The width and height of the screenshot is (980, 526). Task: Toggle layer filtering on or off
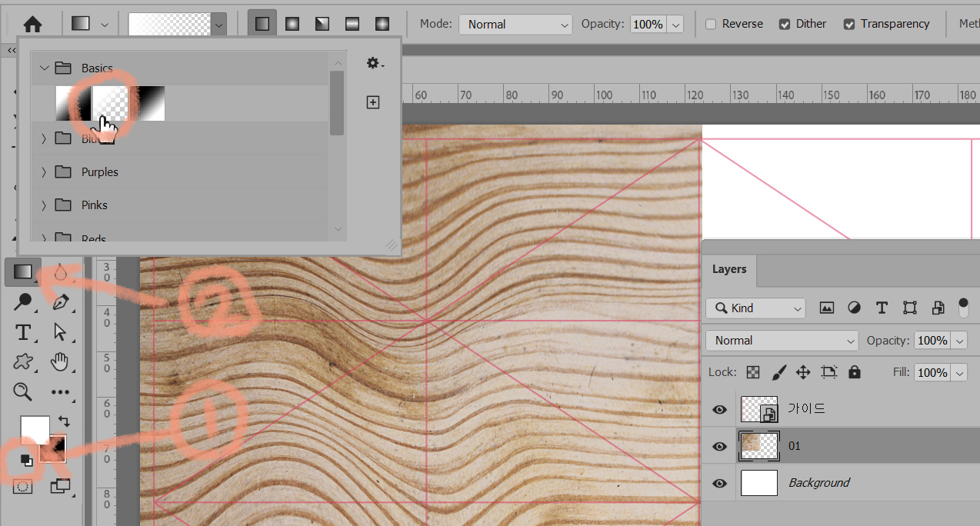963,308
